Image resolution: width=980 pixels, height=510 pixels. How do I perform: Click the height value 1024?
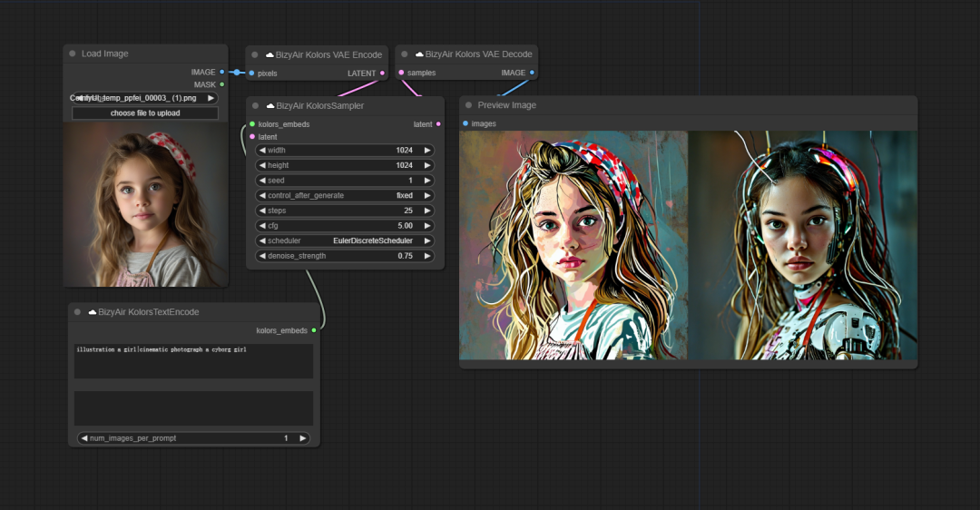point(404,165)
